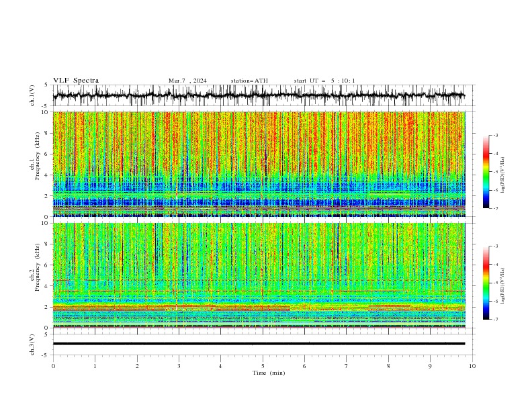The image size is (532, 411).
Task: Click the "-3" label on ch.1 colorbar
Action: tap(496, 135)
